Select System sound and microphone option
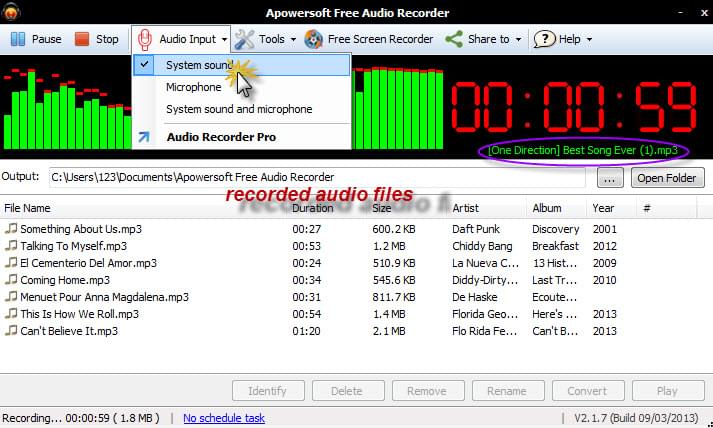 [239, 109]
